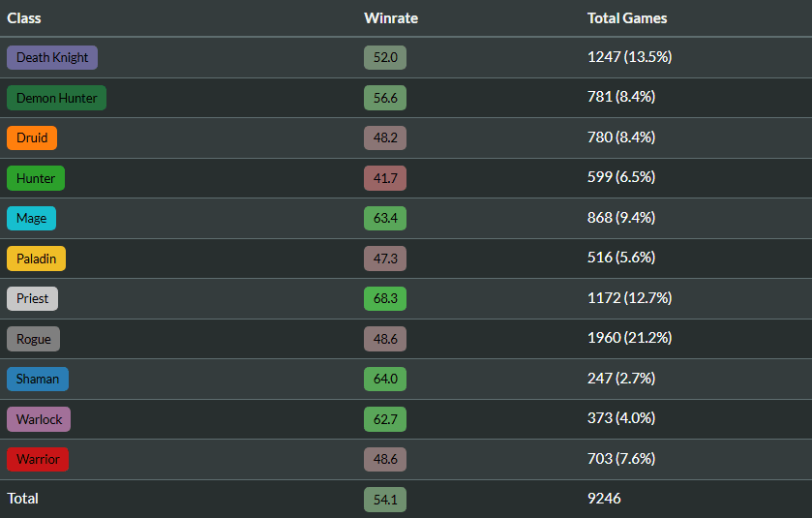Click the Warlock class badge
The height and width of the screenshot is (518, 812).
tap(39, 419)
